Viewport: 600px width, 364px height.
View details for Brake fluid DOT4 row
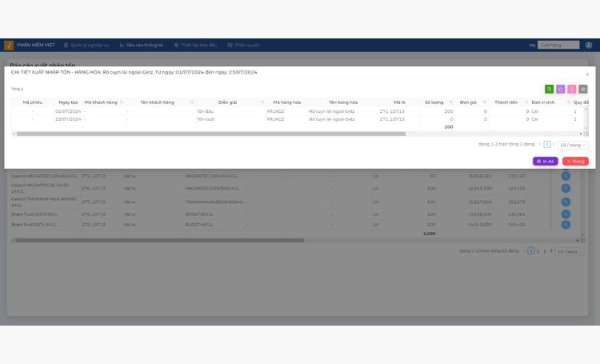pyautogui.click(x=566, y=224)
